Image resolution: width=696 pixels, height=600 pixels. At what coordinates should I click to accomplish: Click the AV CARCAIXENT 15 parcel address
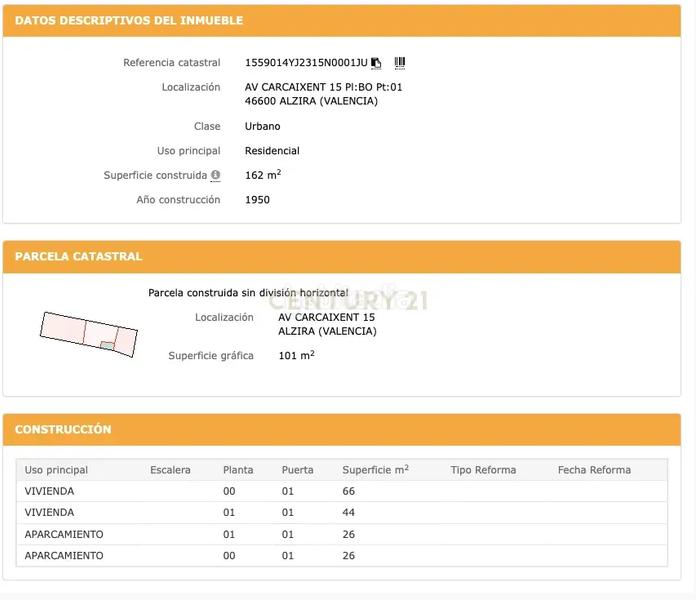point(327,317)
